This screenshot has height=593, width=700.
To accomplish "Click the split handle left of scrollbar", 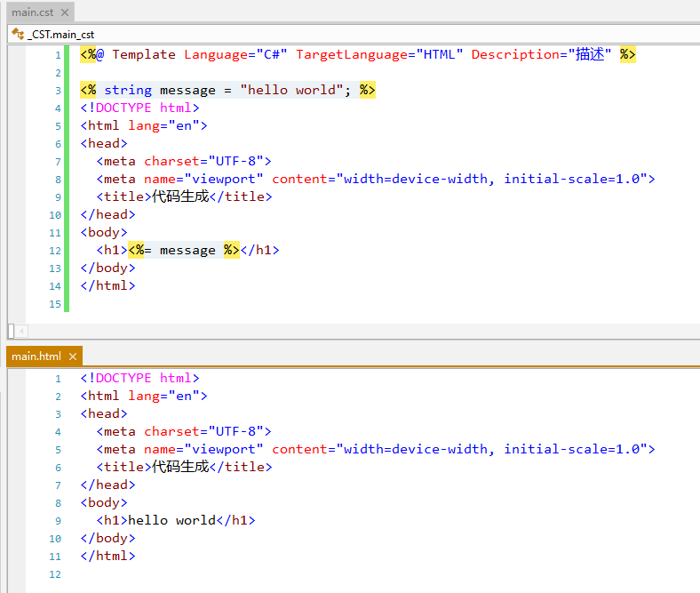I will point(12,331).
